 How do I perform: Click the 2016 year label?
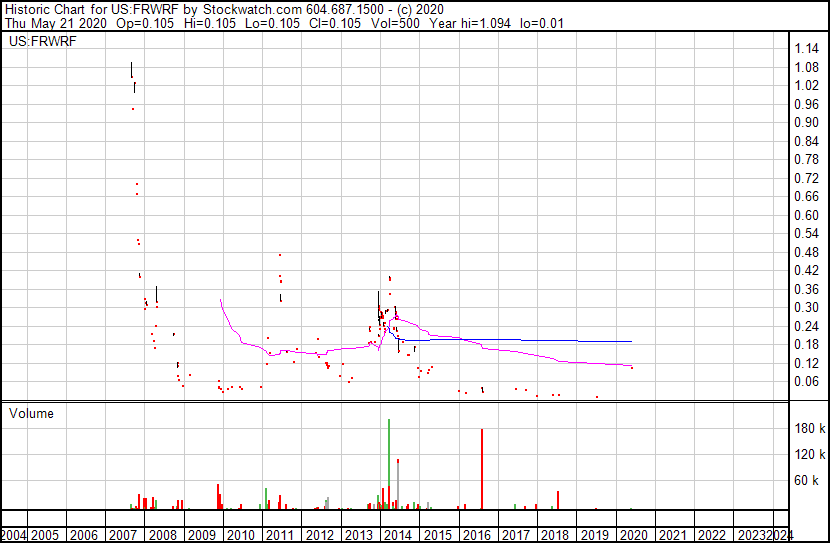477,535
